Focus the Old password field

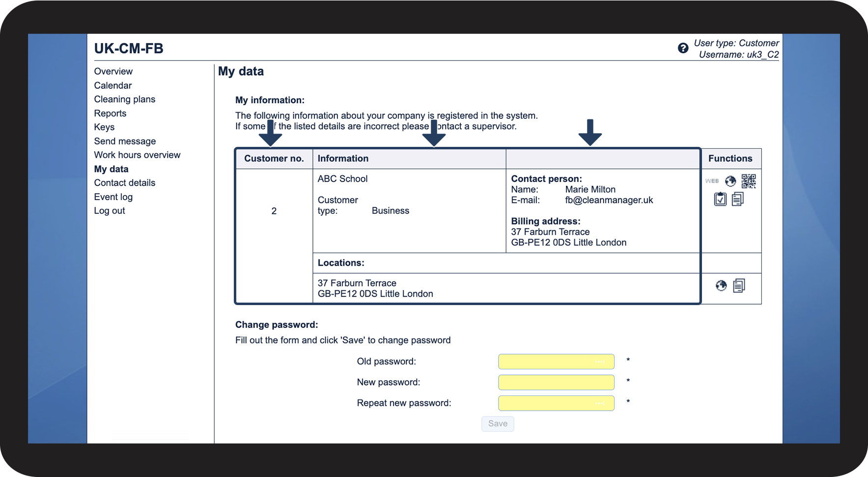point(556,362)
